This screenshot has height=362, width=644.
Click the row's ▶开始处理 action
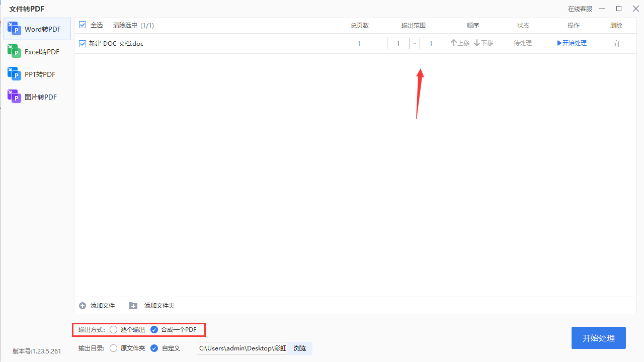572,43
